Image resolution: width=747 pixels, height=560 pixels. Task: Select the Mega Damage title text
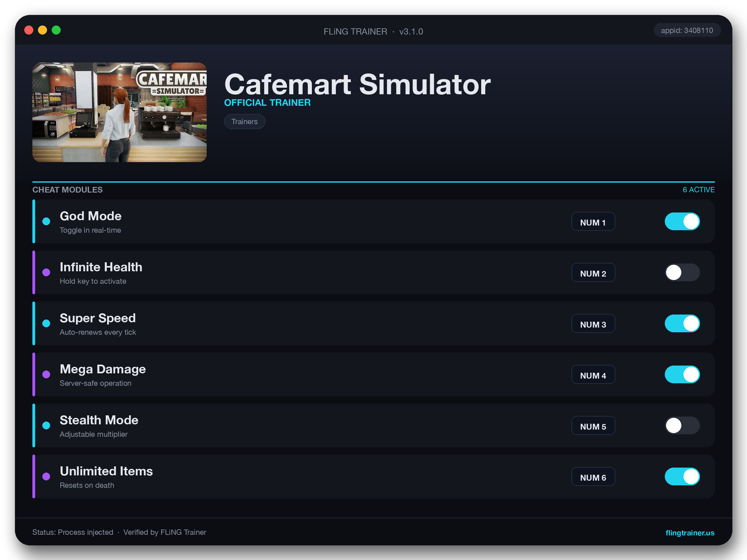[x=103, y=369]
